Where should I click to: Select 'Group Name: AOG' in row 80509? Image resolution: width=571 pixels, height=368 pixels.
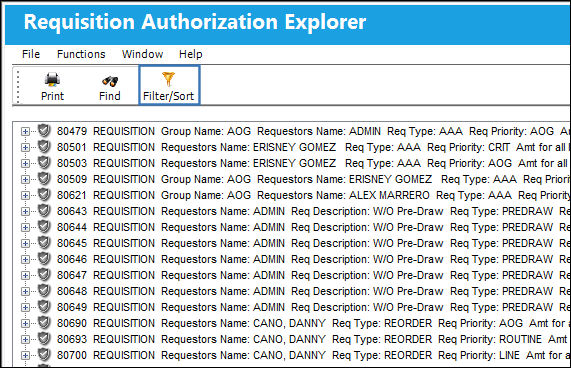click(x=206, y=179)
